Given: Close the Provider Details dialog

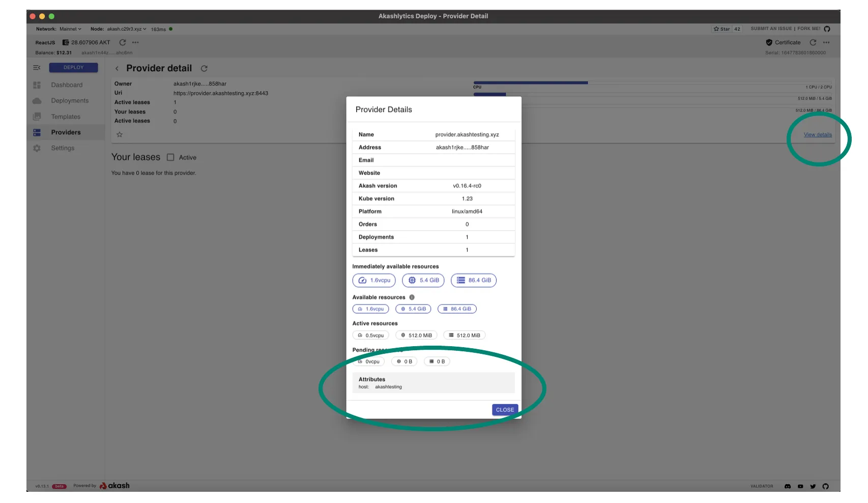Looking at the screenshot, I should pyautogui.click(x=505, y=410).
